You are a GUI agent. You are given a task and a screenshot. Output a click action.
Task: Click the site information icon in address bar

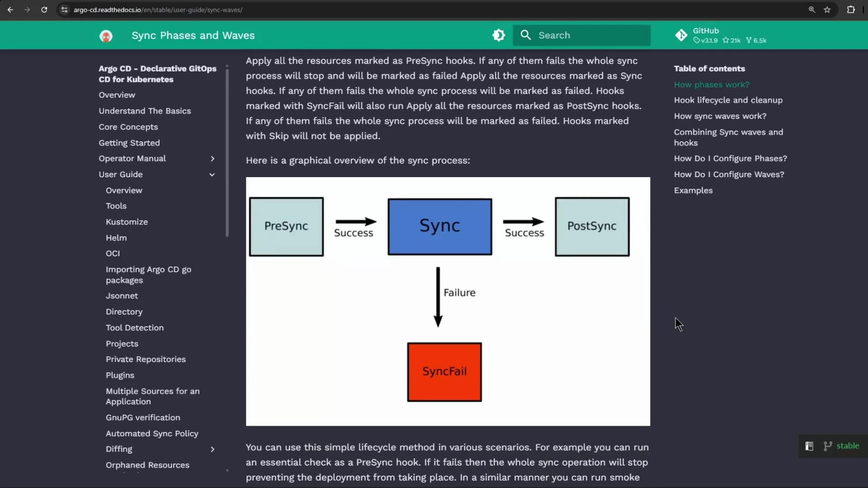click(x=64, y=9)
